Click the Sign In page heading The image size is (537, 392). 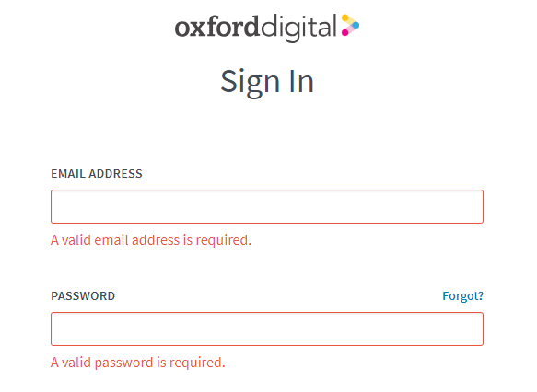[267, 82]
